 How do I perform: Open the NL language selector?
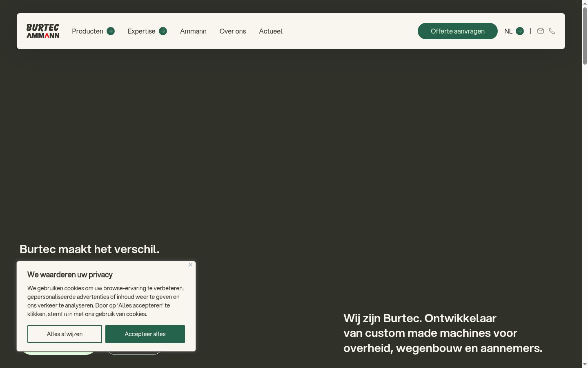pyautogui.click(x=514, y=31)
